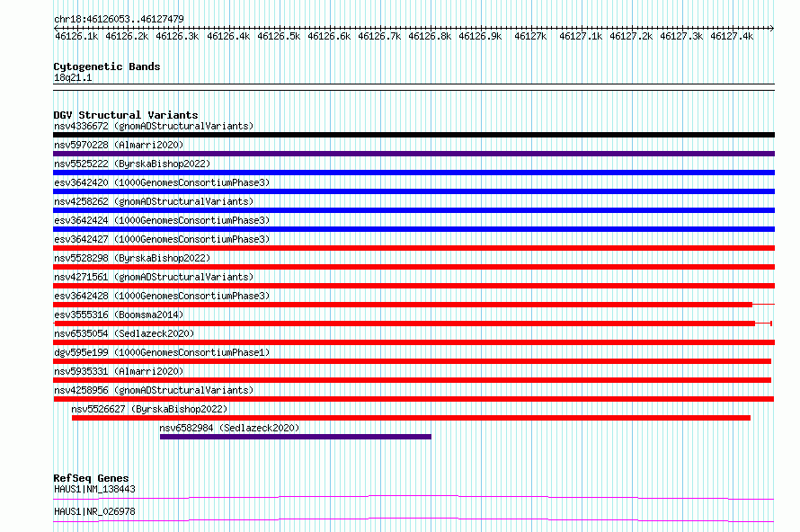Click the 46126.5k ruler tick label

coord(279,36)
